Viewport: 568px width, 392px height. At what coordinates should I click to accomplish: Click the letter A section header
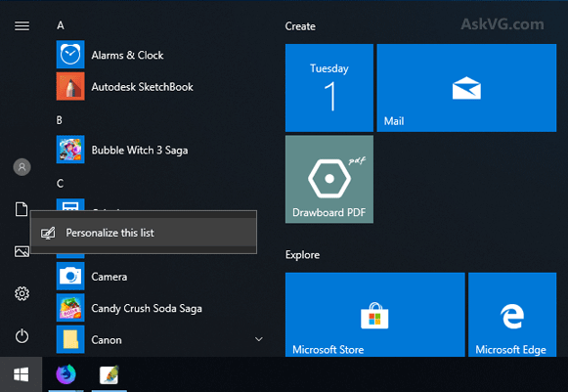pos(61,25)
